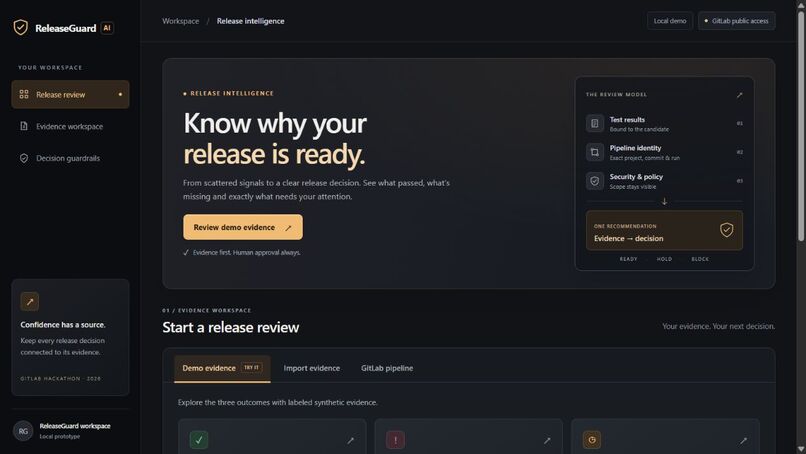Click the Confidence has a source heading
This screenshot has width=806, height=454.
(x=63, y=324)
